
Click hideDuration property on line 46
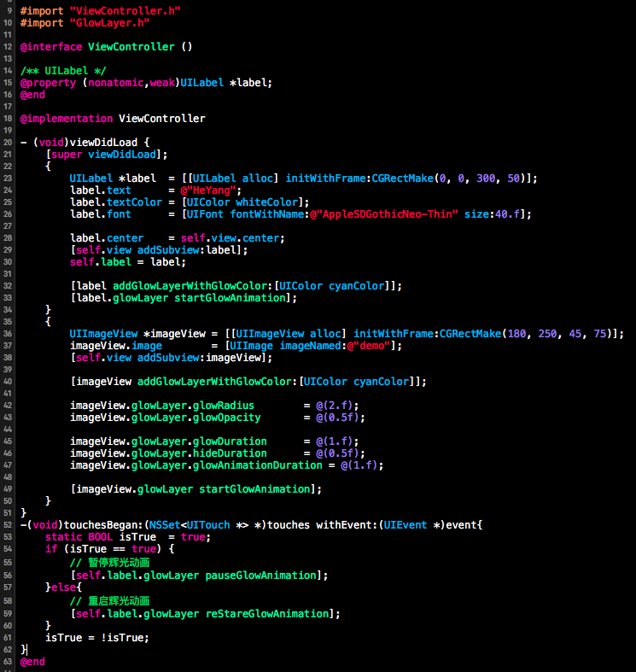coord(230,453)
